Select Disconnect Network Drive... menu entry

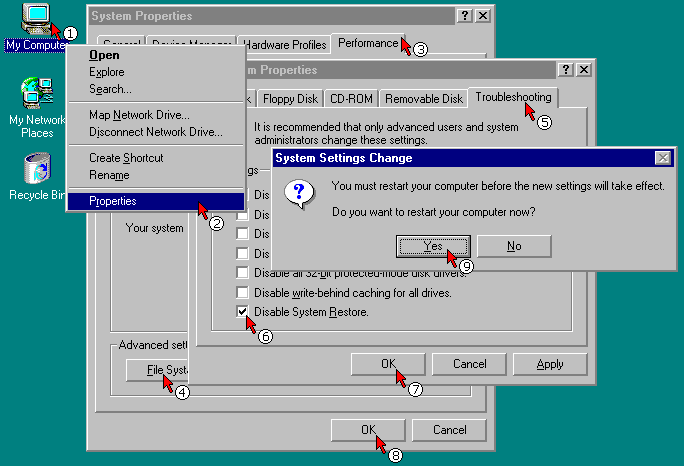point(156,132)
